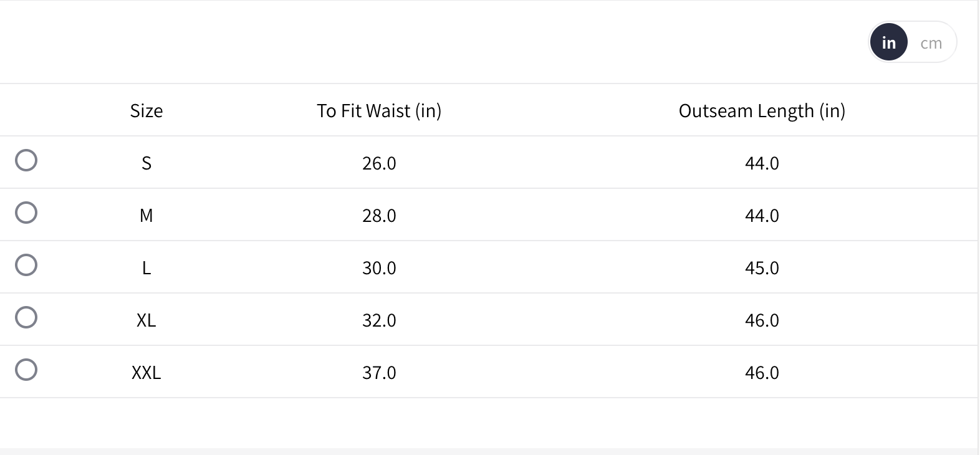This screenshot has height=455, width=980.
Task: Select the radio button for size S
Action: click(26, 160)
